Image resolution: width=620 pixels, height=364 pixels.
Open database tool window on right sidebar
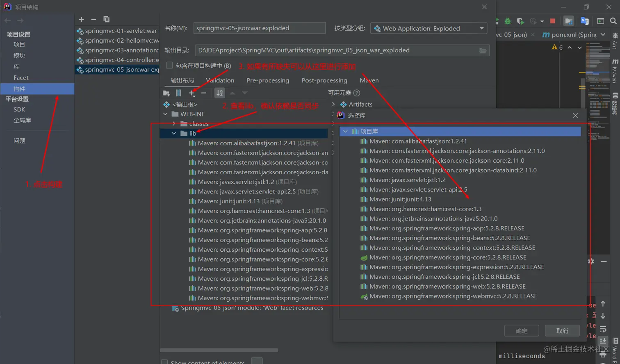tap(615, 103)
